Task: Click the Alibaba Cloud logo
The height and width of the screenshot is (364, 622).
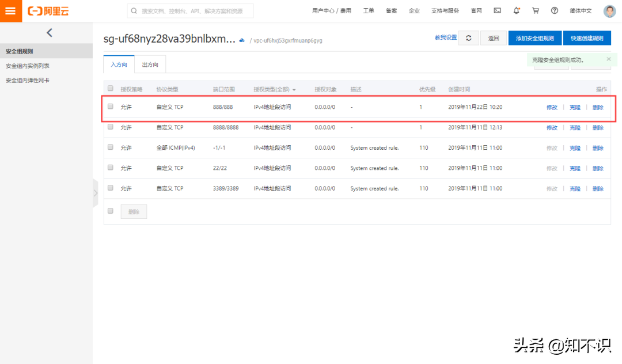Action: click(48, 11)
